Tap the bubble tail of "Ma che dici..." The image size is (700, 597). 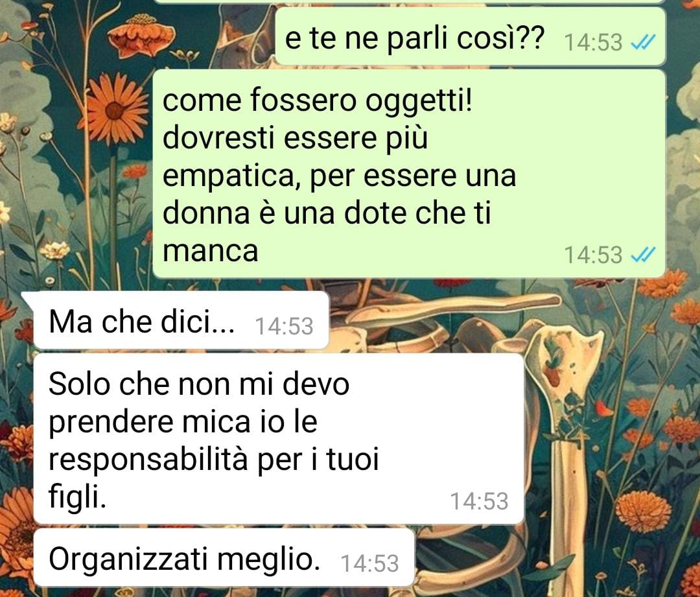click(28, 298)
